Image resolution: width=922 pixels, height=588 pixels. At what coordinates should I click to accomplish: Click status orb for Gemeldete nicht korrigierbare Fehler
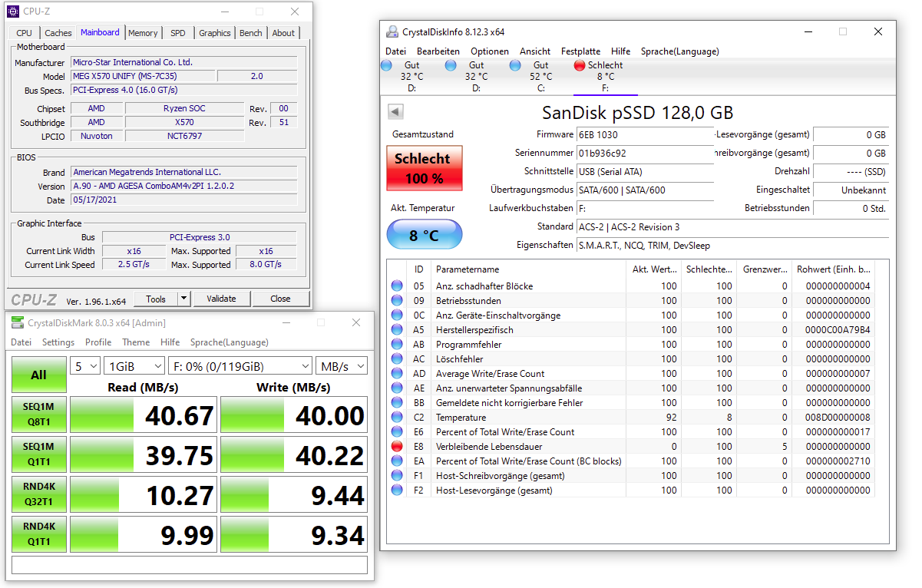(x=397, y=402)
